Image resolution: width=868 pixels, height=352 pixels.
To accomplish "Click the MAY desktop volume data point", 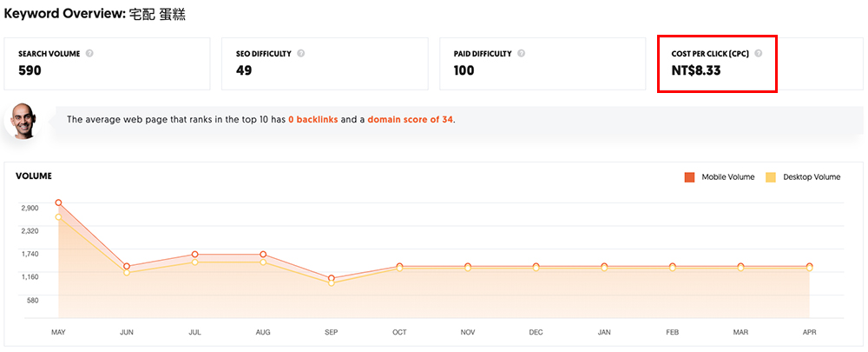I will point(59,216).
